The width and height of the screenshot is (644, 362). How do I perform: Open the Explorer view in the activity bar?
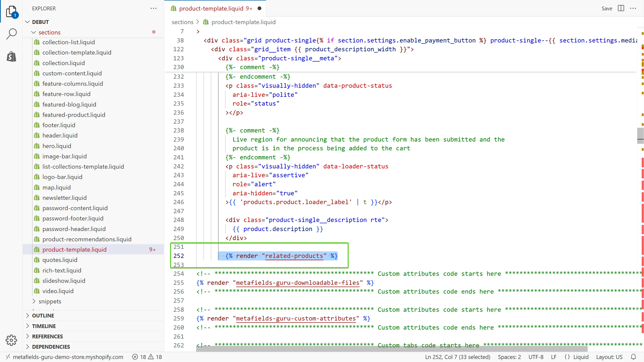click(x=12, y=12)
